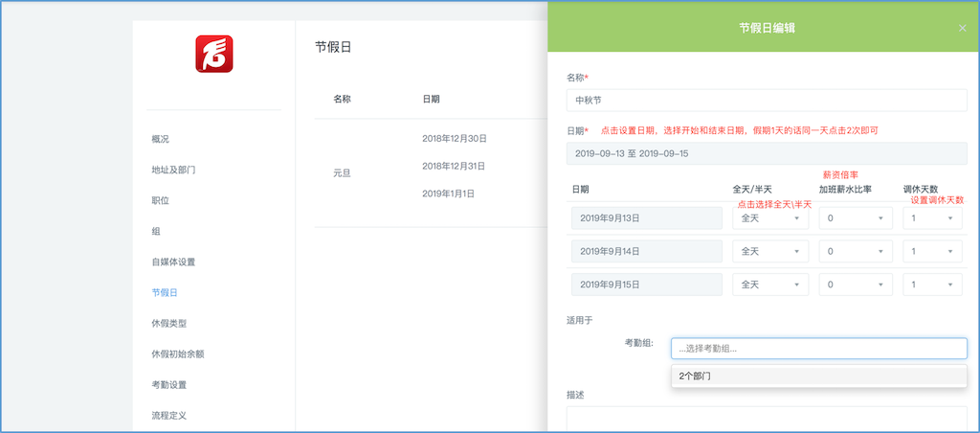The height and width of the screenshot is (433, 980).
Task: Open 调休天数 dropdown for 2019年9月14日
Action: pos(932,251)
